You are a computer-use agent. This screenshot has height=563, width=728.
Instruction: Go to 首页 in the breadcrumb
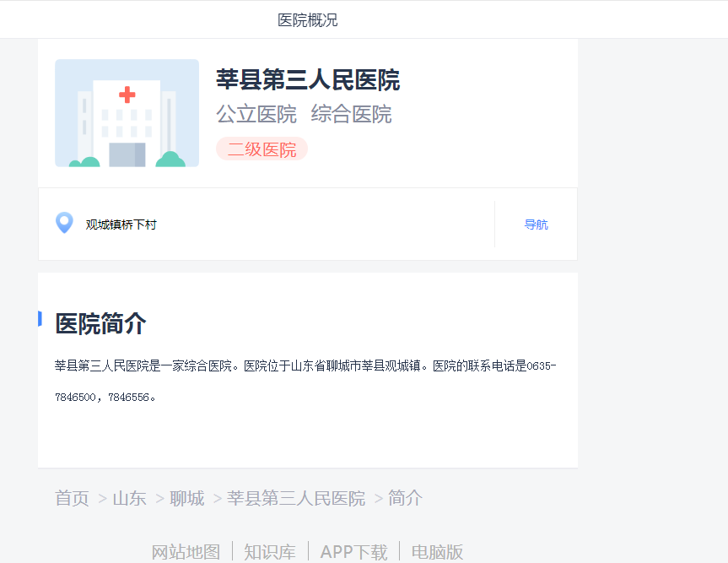(x=72, y=499)
